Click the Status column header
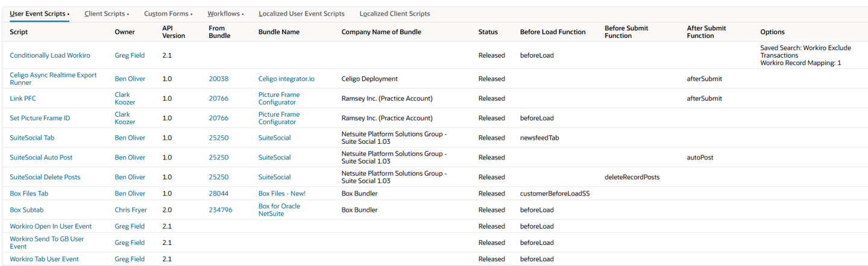This screenshot has height=266, width=868. (x=488, y=32)
